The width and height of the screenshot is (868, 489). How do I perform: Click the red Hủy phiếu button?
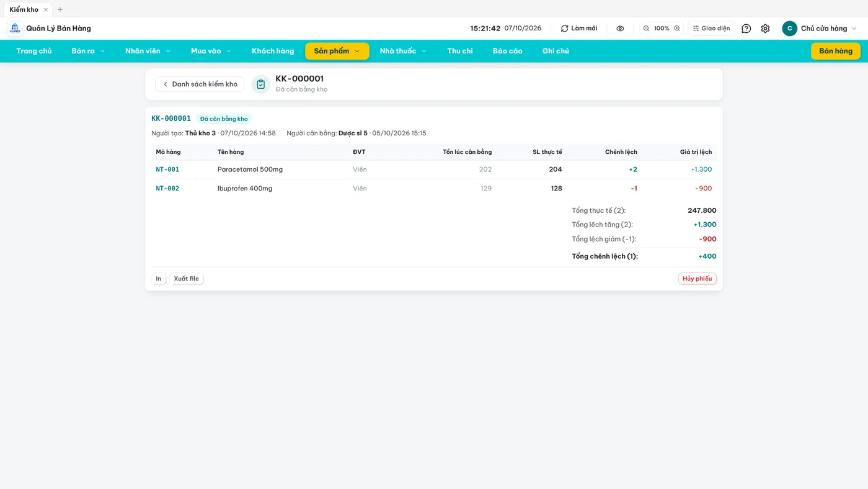pyautogui.click(x=697, y=279)
